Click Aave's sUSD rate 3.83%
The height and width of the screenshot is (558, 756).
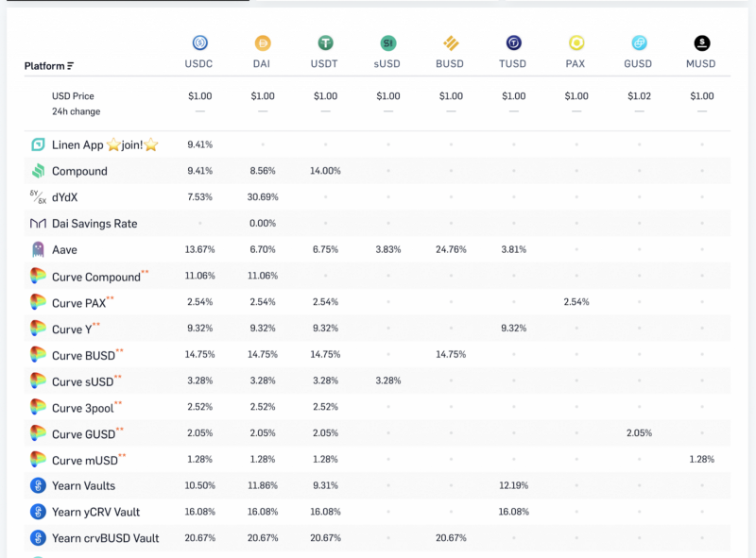(x=388, y=249)
